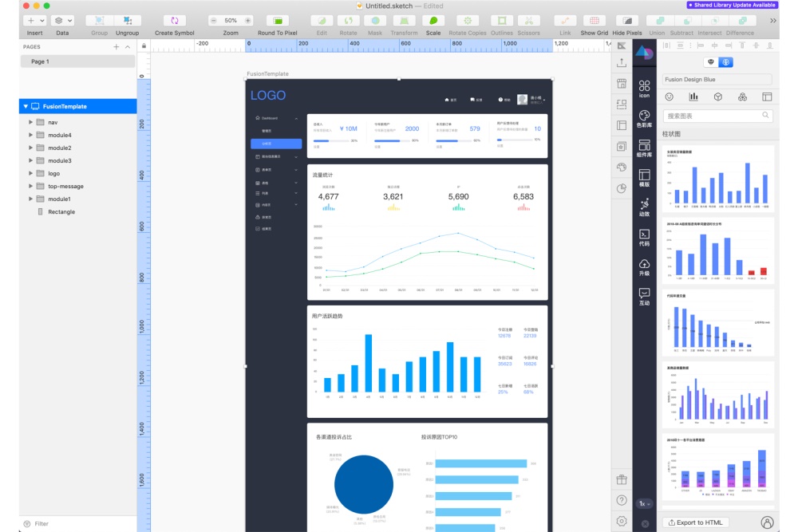The image size is (798, 532).
Task: Open the icon library in plugin sidebar
Action: [x=644, y=89]
